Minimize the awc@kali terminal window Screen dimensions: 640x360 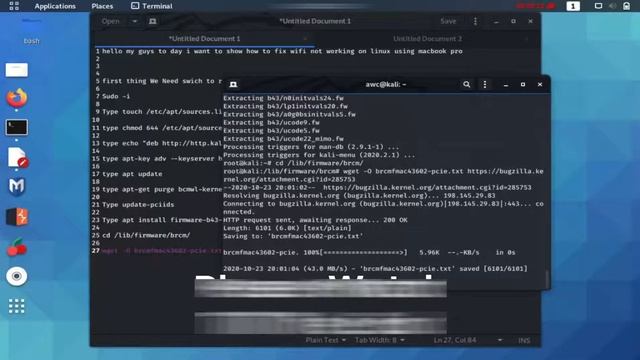[x=506, y=84]
